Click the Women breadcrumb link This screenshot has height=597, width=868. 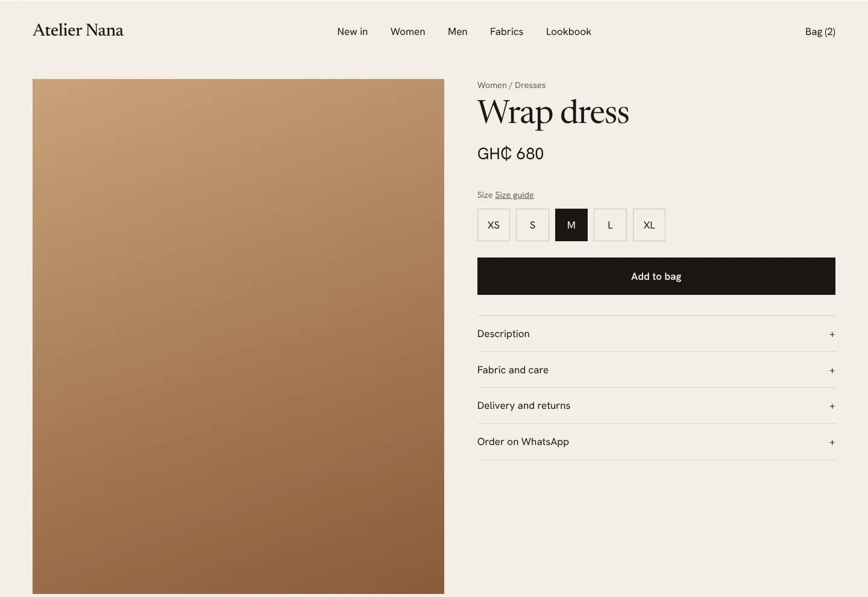point(492,85)
